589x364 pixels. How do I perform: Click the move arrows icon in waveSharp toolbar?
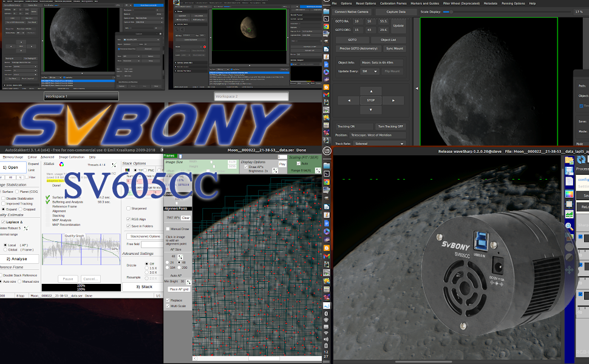click(x=569, y=270)
